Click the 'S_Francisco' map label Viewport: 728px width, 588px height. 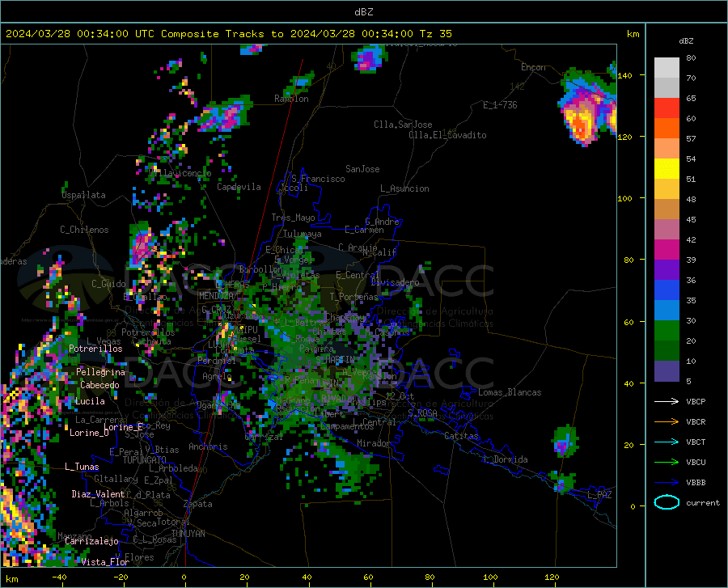pyautogui.click(x=319, y=179)
